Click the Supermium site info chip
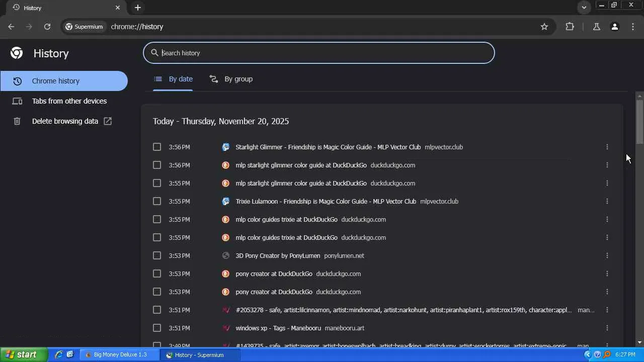This screenshot has width=644, height=362. coord(84,27)
